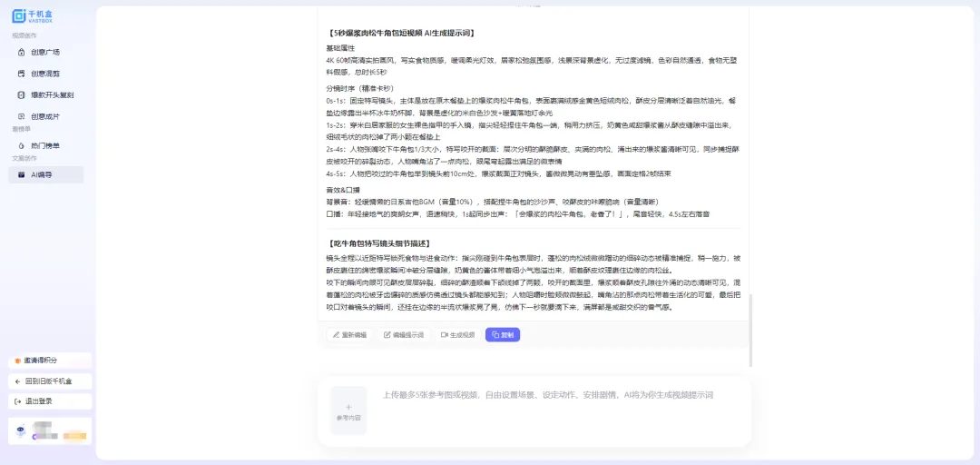This screenshot has width=980, height=465.
Task: Focus the prompt input with 上传最多5张参考图 placeholder
Action: tap(548, 395)
